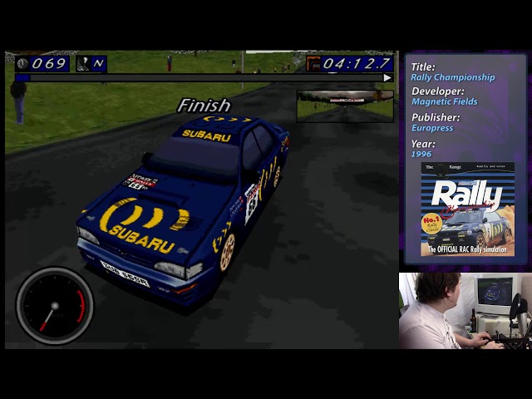Click the speed readout 069
Screen dimensions: 532x399
click(49, 63)
